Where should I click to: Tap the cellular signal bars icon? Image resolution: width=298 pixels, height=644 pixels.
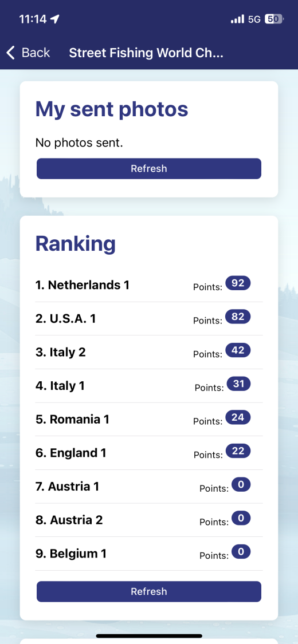coord(238,19)
